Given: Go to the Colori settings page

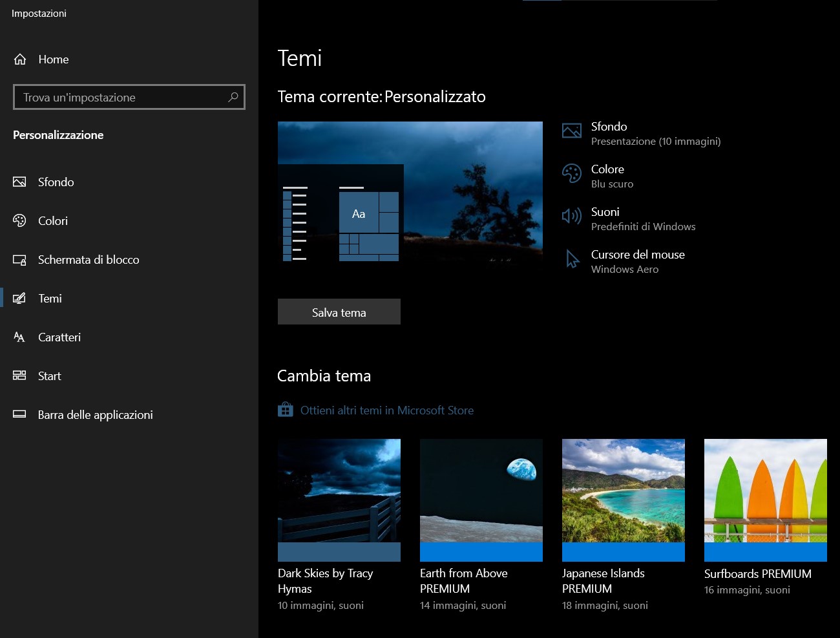Looking at the screenshot, I should 129,221.
